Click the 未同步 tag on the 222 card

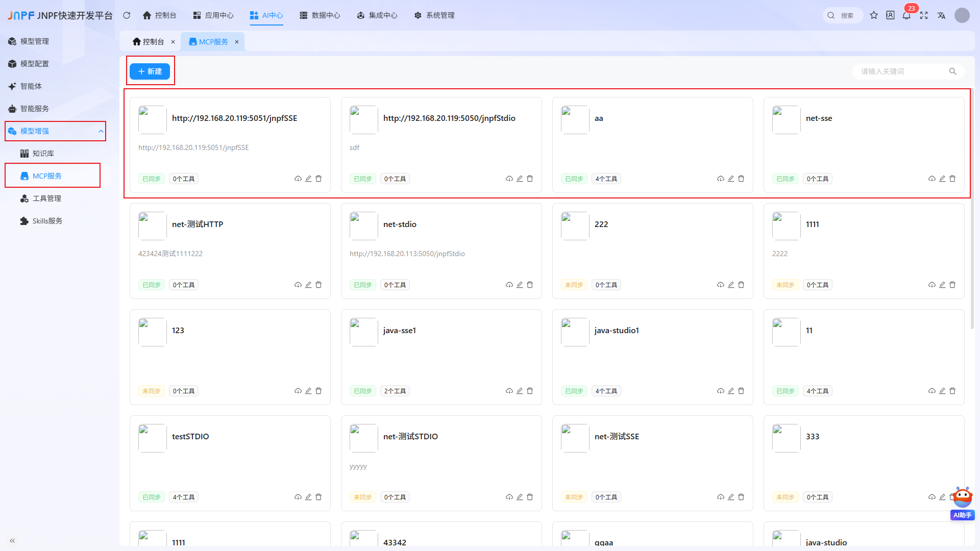pyautogui.click(x=574, y=285)
